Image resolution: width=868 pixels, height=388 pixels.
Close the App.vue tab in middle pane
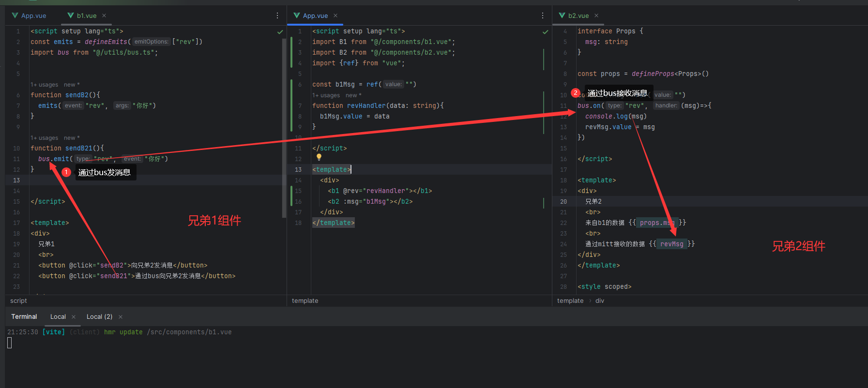click(335, 15)
